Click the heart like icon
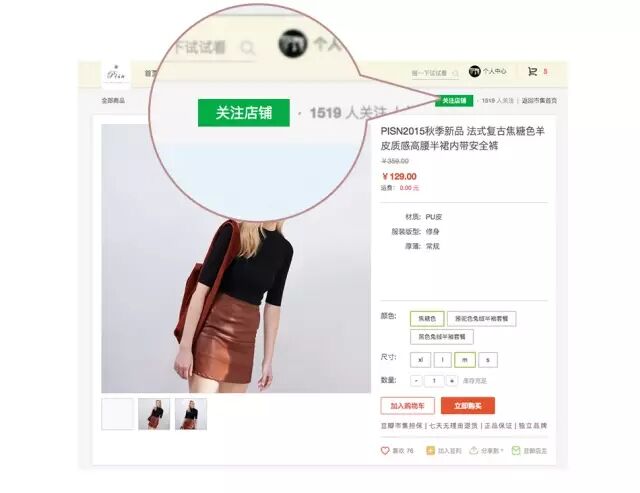 click(x=385, y=451)
